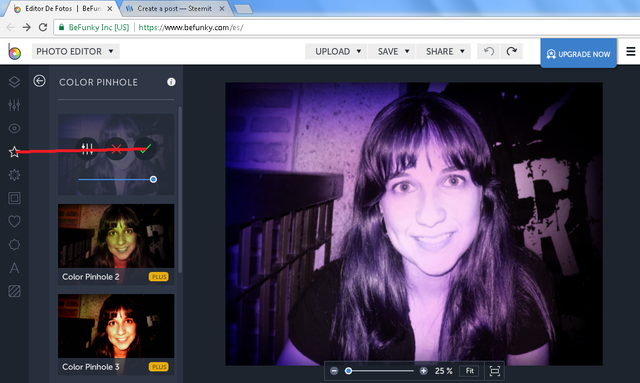Open the Edit adjustments sliders icon in sidebar
This screenshot has width=640, height=383.
click(x=14, y=105)
